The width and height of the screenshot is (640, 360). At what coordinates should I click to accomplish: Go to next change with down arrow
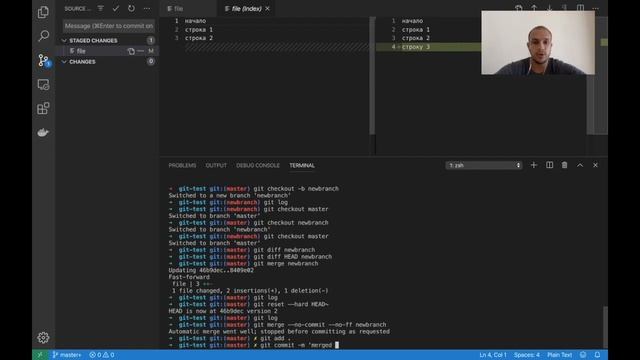(x=549, y=8)
